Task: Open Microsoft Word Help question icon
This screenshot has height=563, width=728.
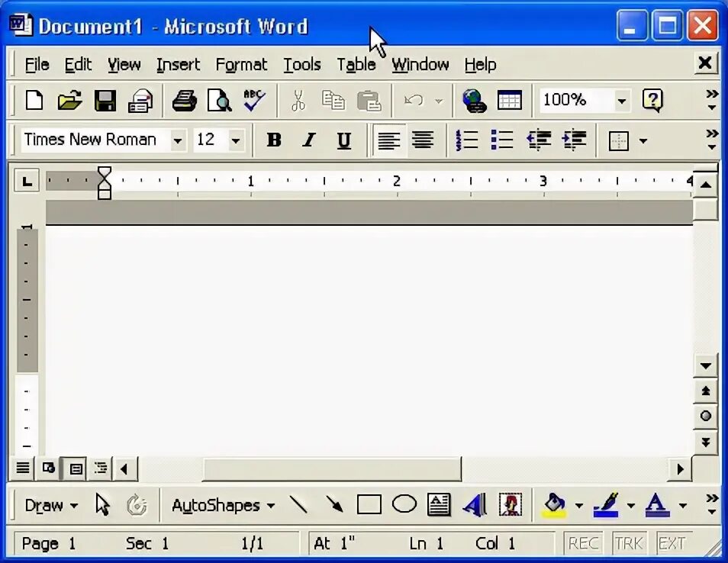Action: pyautogui.click(x=652, y=100)
